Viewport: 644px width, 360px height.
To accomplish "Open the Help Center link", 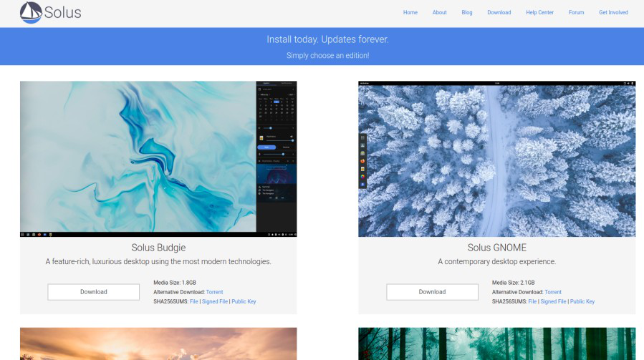I will tap(539, 12).
